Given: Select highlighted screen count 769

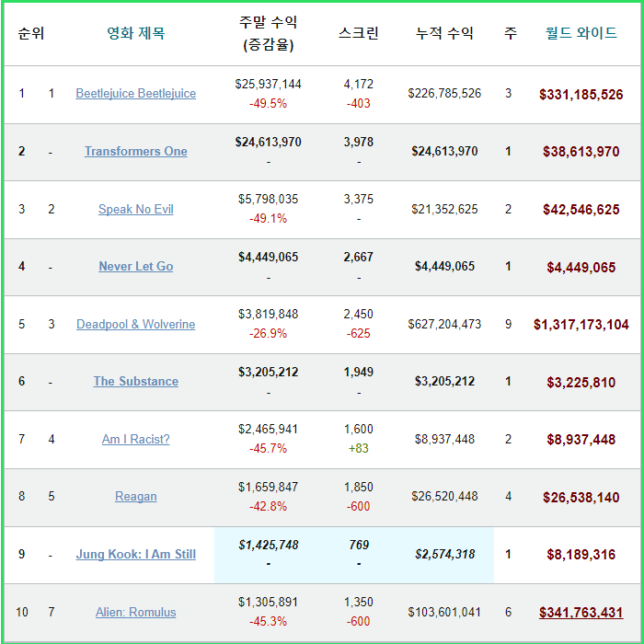Looking at the screenshot, I should click(x=359, y=545).
